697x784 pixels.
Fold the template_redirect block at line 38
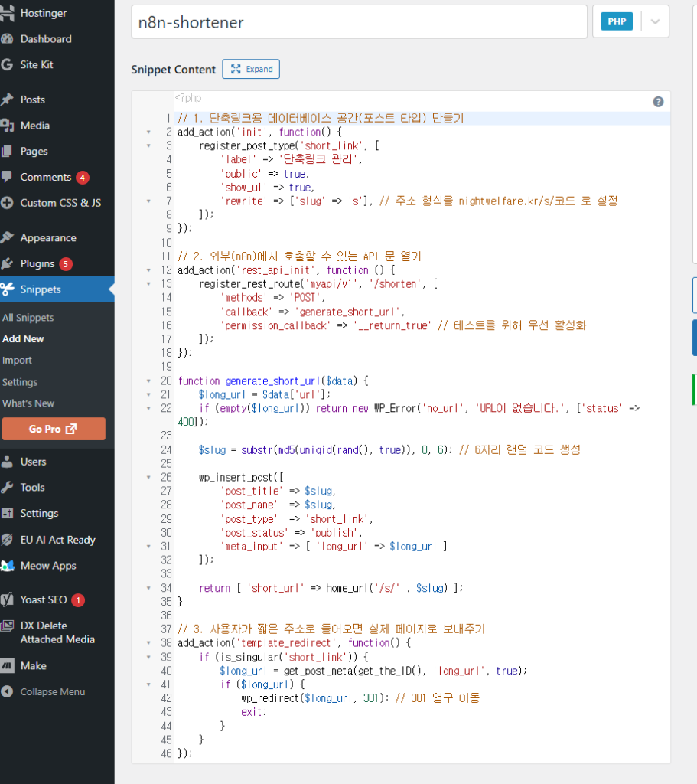[148, 642]
